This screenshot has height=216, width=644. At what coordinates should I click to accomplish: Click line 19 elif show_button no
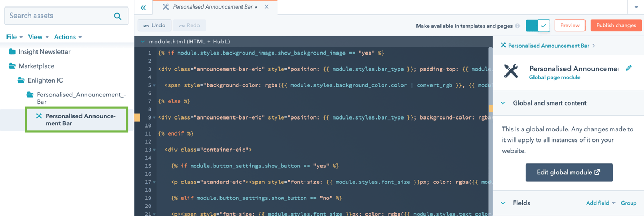pos(257,198)
